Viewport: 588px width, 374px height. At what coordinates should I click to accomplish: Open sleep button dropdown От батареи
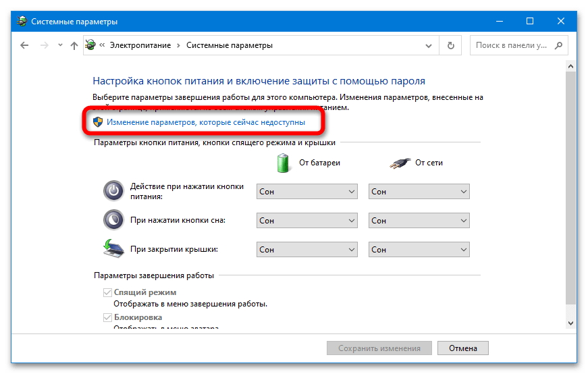coord(306,221)
